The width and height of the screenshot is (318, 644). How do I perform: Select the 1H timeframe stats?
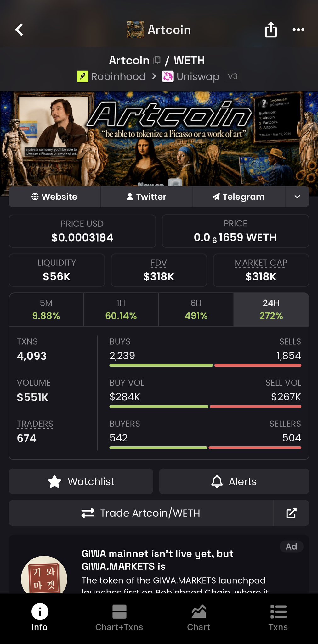pos(121,309)
